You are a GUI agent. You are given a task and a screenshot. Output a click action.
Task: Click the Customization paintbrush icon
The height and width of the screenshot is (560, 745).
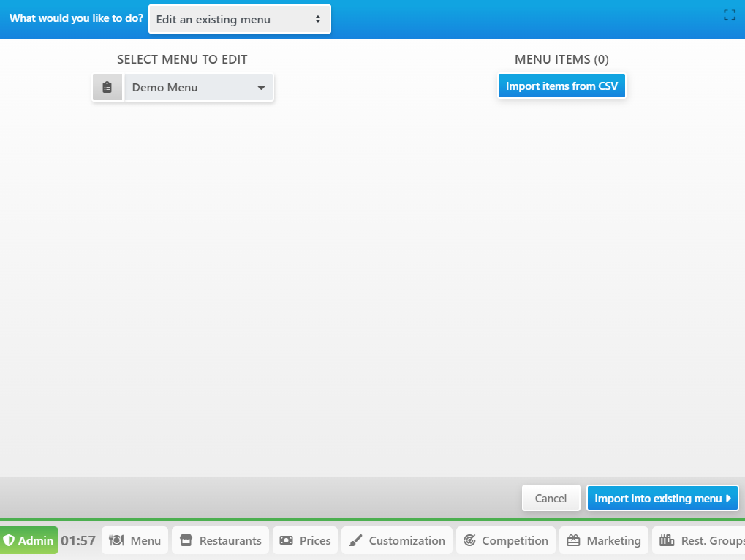(355, 541)
